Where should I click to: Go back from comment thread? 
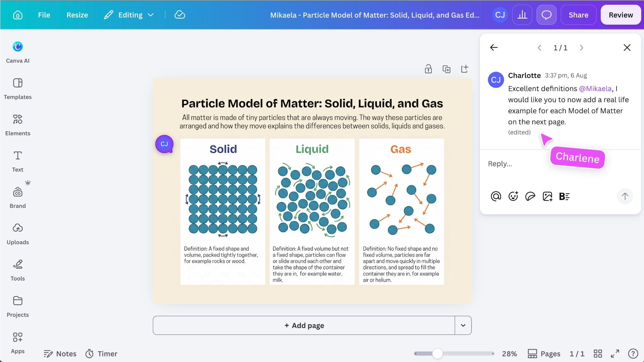(x=494, y=48)
